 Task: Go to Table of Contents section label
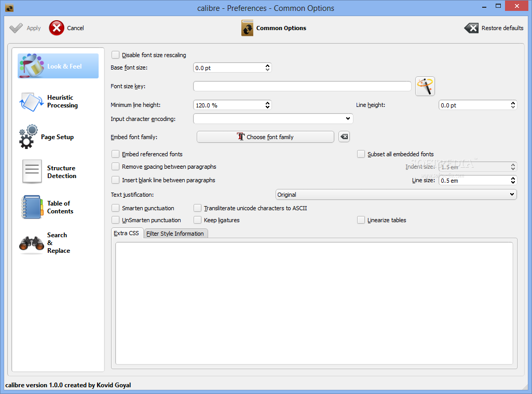pyautogui.click(x=60, y=207)
